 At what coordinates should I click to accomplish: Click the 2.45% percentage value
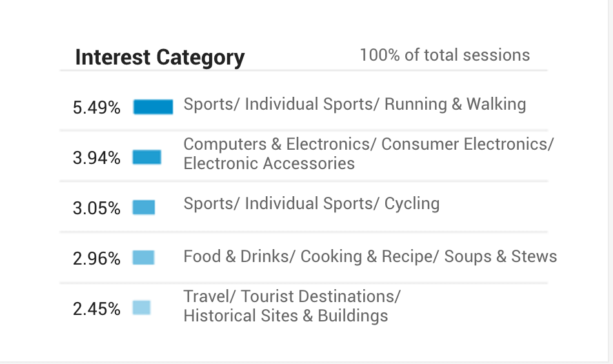tap(97, 309)
